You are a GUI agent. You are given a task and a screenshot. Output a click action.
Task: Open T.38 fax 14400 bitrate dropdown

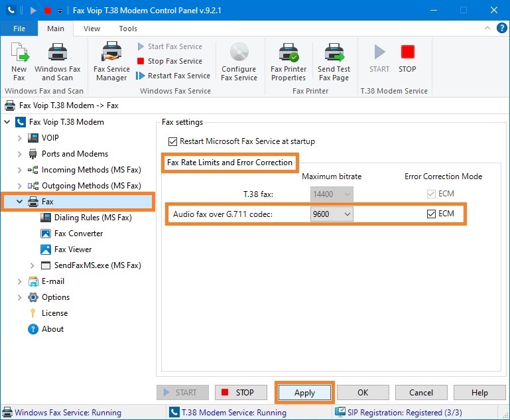pyautogui.click(x=332, y=194)
